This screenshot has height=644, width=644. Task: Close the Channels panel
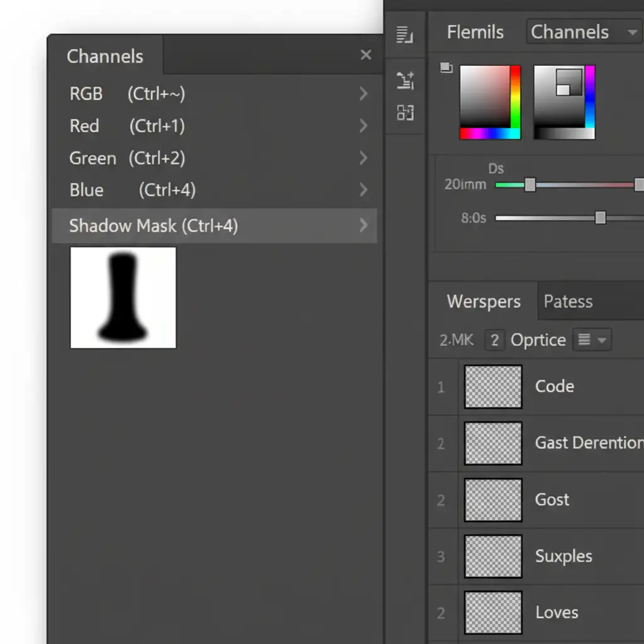click(x=366, y=55)
